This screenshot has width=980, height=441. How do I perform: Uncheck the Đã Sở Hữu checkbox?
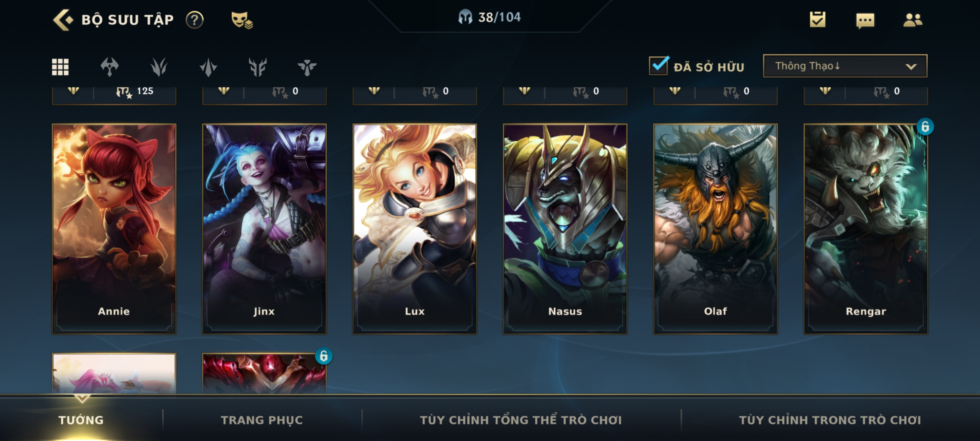pyautogui.click(x=659, y=65)
